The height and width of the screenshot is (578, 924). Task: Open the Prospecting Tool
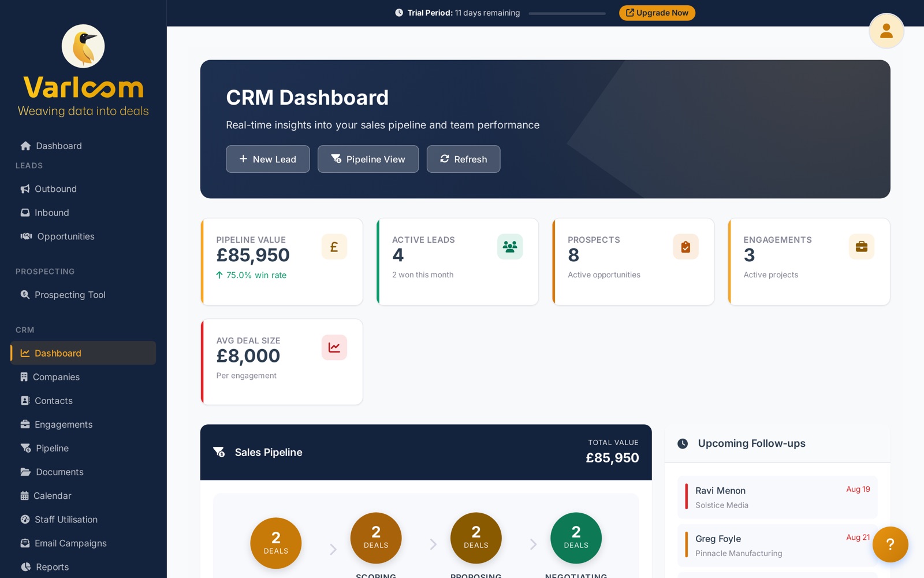click(83, 295)
